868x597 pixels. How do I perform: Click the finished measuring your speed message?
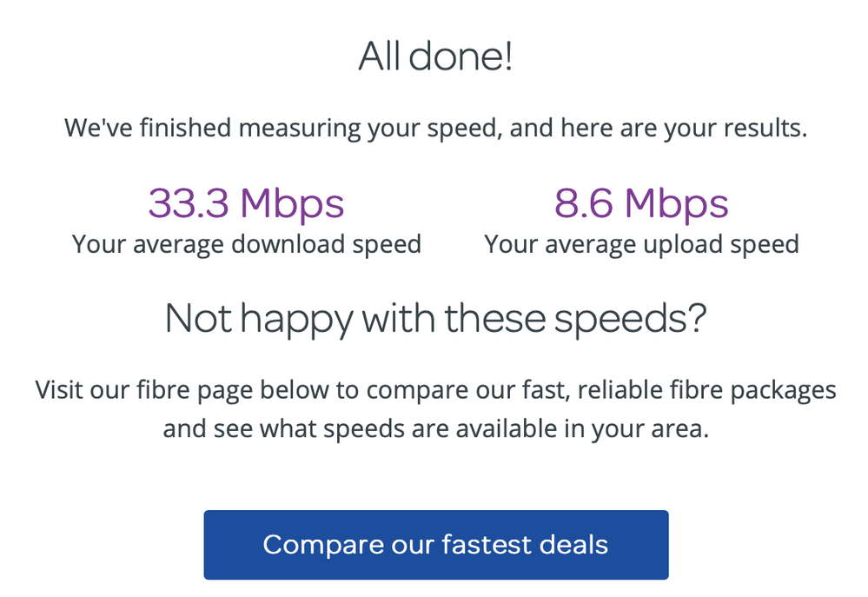pyautogui.click(x=434, y=128)
